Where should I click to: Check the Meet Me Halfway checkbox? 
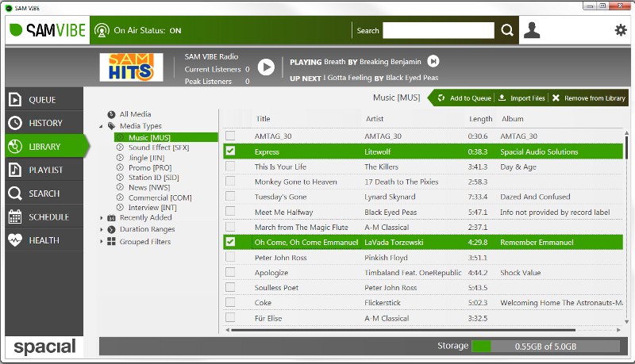point(230,211)
